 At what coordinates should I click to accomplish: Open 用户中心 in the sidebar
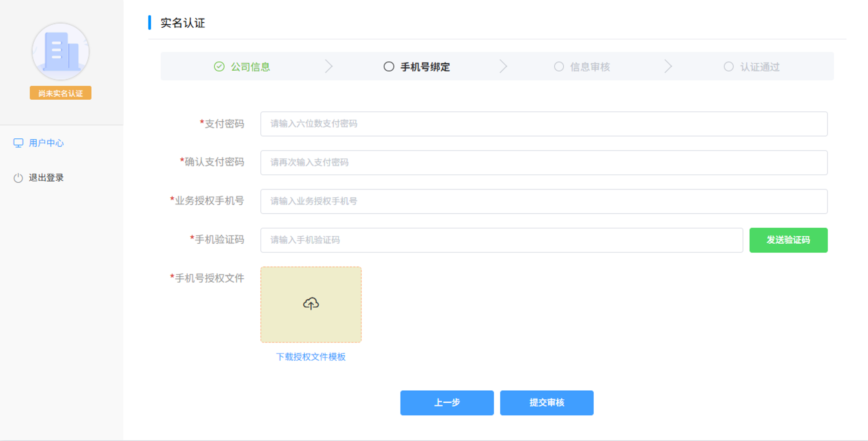[46, 143]
